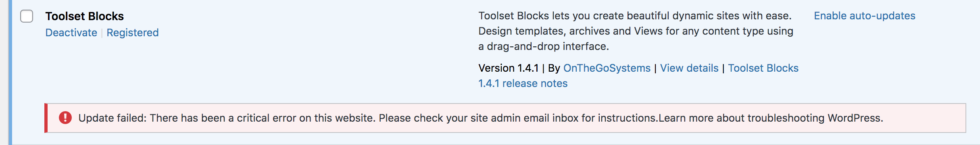Screen dimensions: 980x145
Task: Click the bold Toolset Blocks plugin title
Action: [84, 16]
